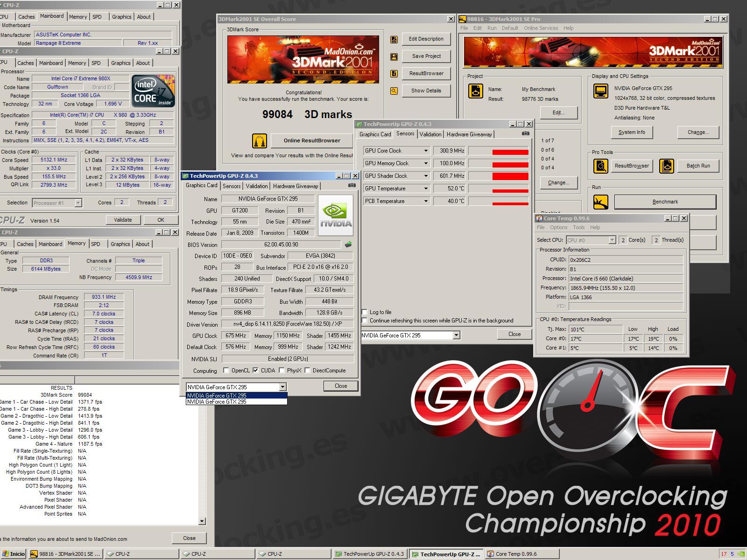Open the GPU Shader Clock sensor dropdown
This screenshot has height=560, width=747.
click(426, 176)
